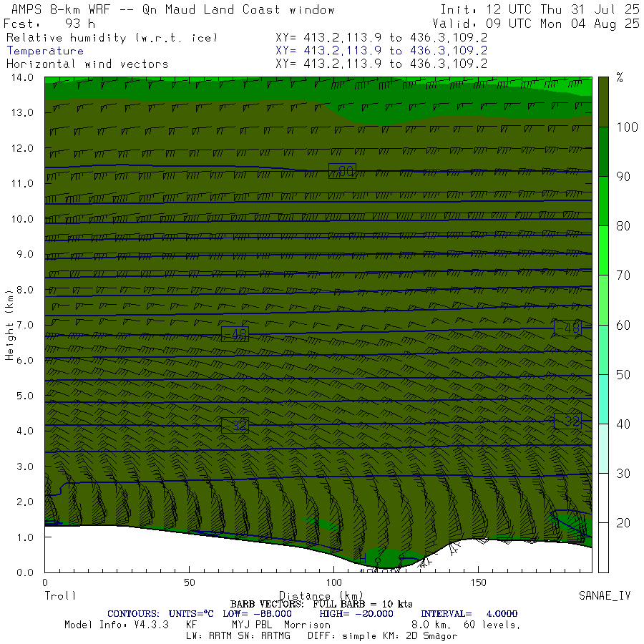The image size is (644, 644).
Task: Click the -32 contour label at right edge
Action: [567, 421]
